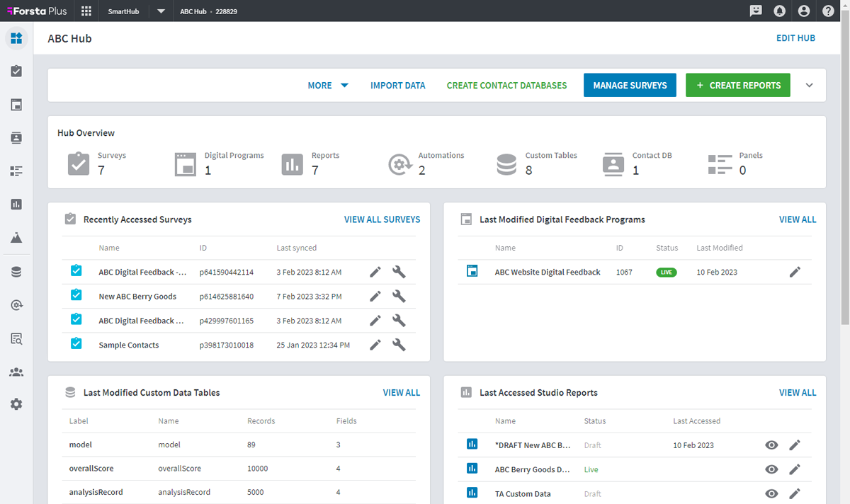Toggle checkbox icon for New ABC Berry Goods

coord(76,295)
